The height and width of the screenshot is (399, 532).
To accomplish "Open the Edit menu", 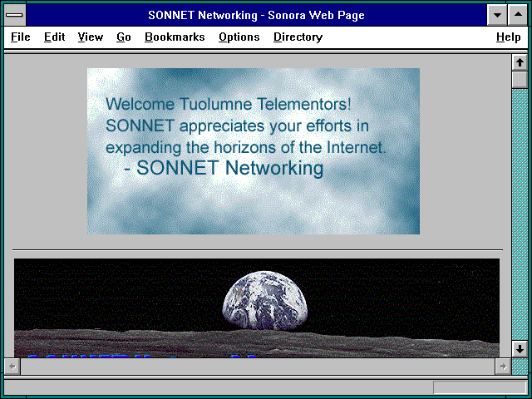I will click(54, 37).
